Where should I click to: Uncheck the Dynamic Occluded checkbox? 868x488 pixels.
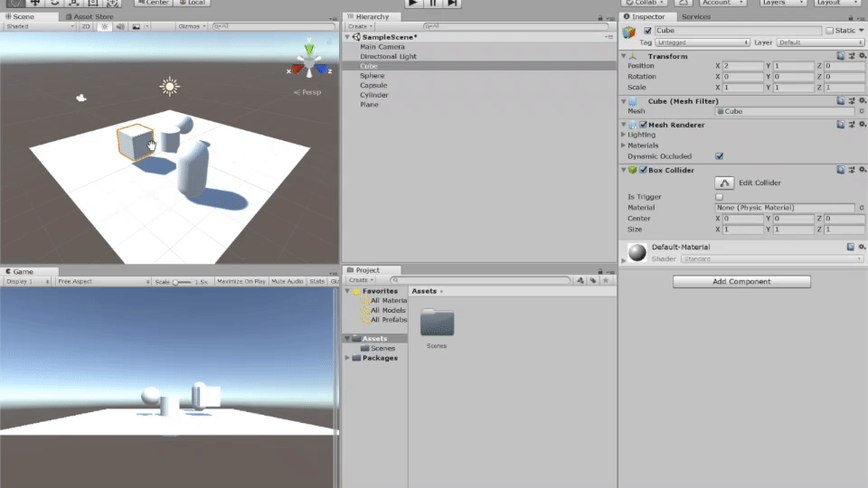click(x=720, y=155)
